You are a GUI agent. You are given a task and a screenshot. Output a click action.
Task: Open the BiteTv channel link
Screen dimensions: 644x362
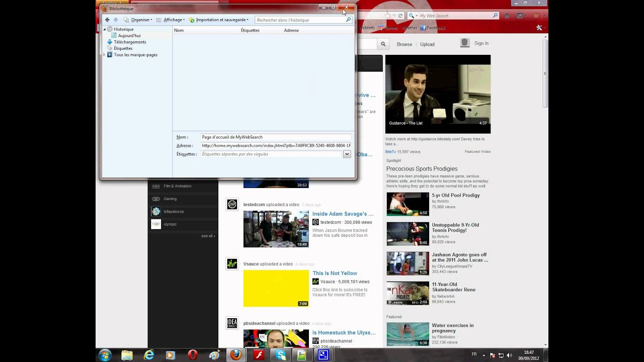(x=390, y=151)
